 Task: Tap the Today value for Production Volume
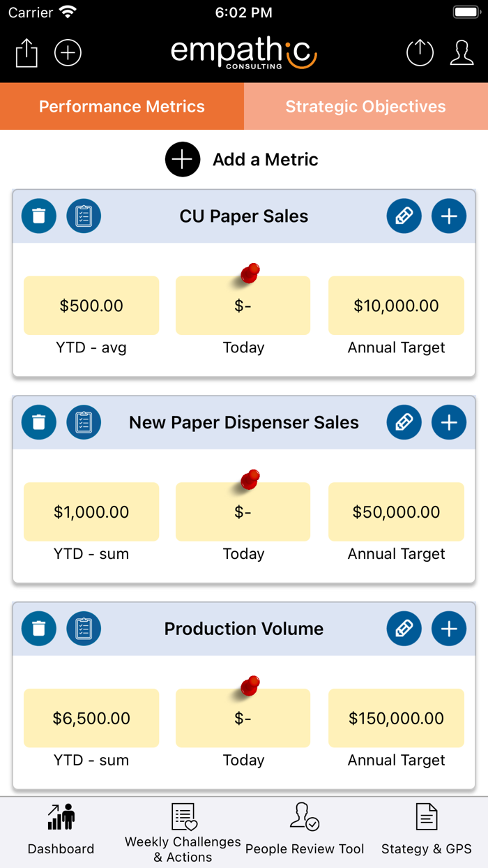tap(243, 719)
